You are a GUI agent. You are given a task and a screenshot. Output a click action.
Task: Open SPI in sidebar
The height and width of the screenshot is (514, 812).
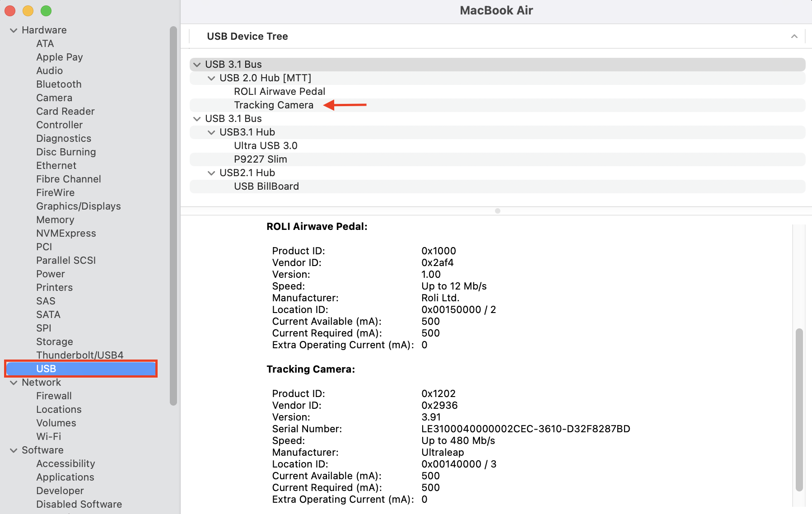(44, 328)
